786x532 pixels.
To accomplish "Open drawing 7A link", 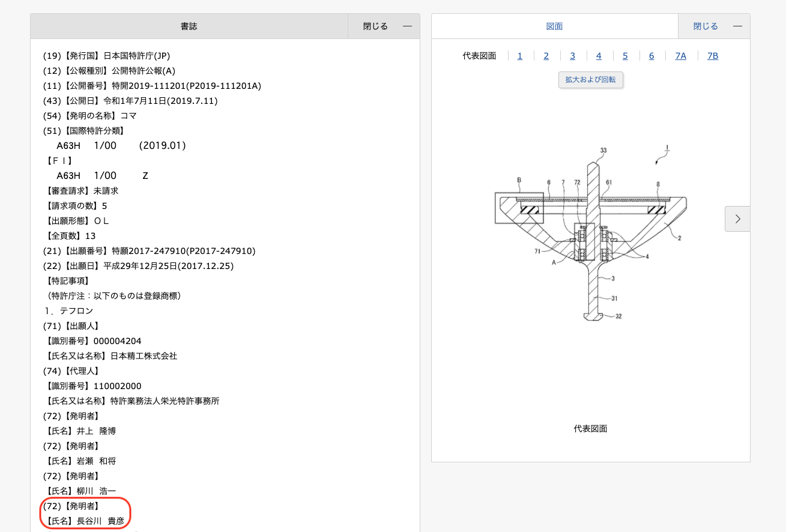I will pos(680,56).
